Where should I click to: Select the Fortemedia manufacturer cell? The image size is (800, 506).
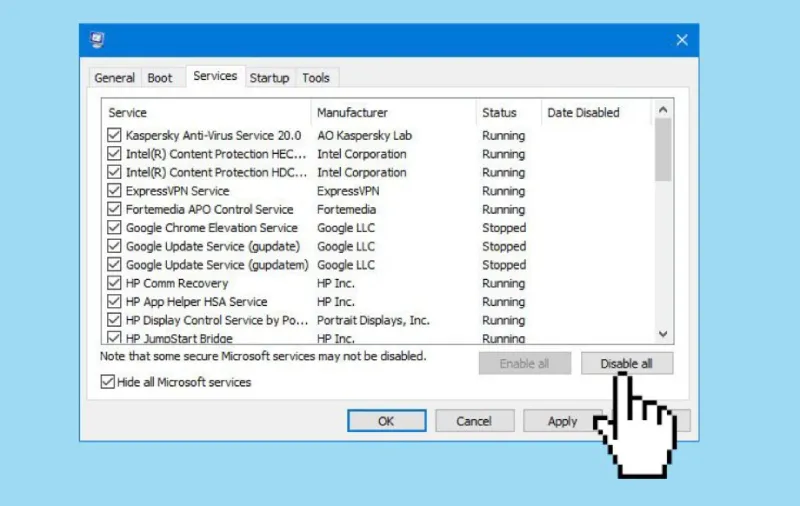coord(346,209)
